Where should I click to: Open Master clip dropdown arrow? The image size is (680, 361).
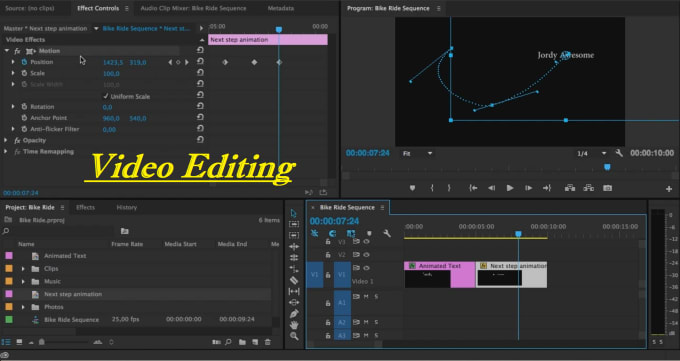96,29
